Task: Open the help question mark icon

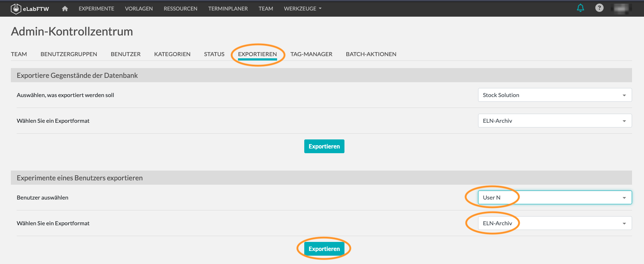Action: (599, 8)
